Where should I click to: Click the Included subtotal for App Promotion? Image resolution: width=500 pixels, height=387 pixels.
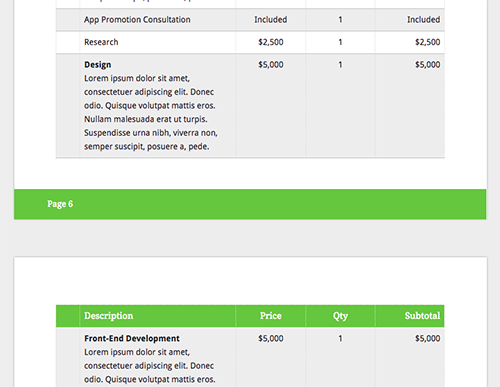pyautogui.click(x=423, y=20)
